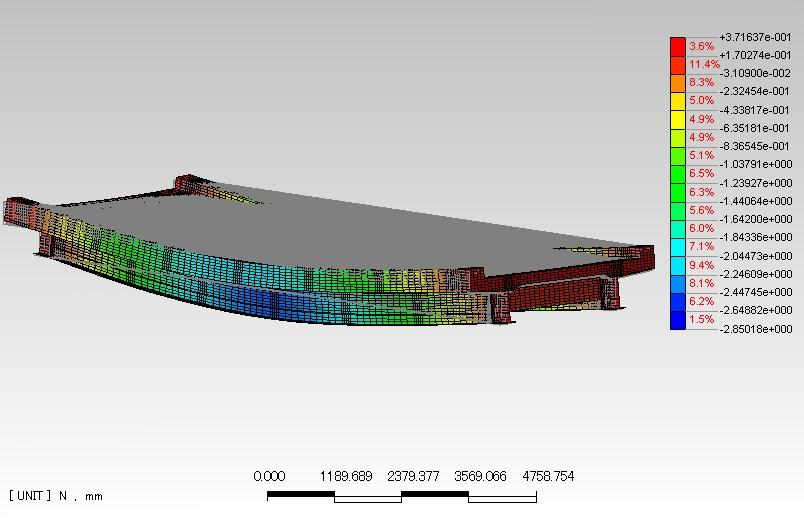The height and width of the screenshot is (523, 804).
Task: Click the legend value -4.33817e-001
Action: [x=755, y=110]
